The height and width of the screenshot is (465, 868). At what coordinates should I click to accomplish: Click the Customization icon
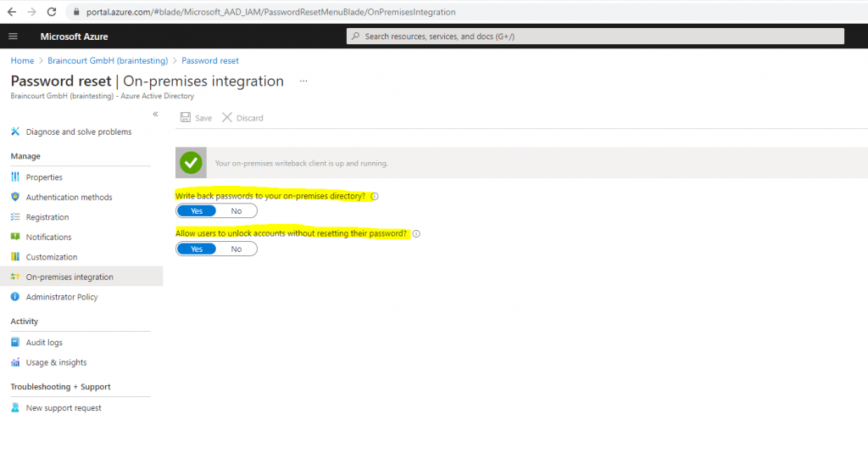coord(15,256)
